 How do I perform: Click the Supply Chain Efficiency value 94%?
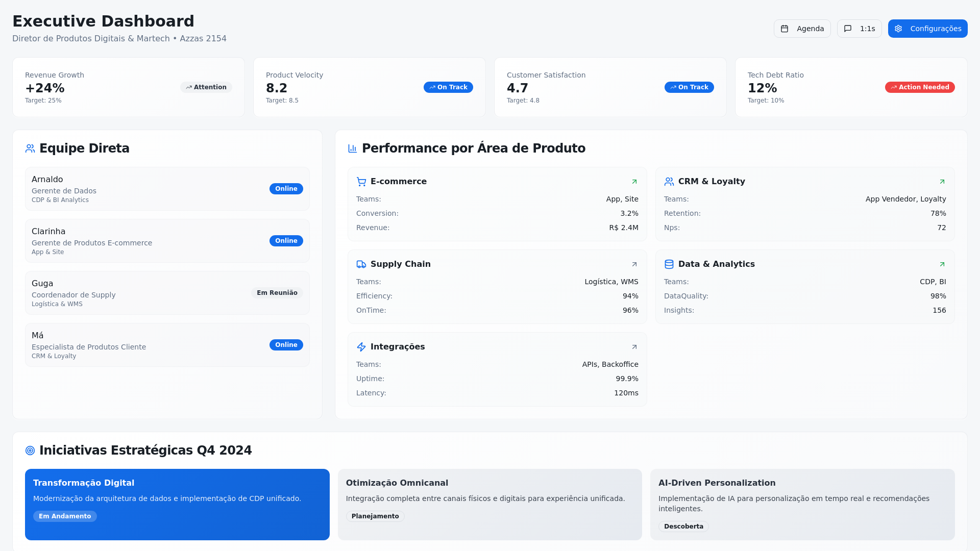click(x=630, y=296)
